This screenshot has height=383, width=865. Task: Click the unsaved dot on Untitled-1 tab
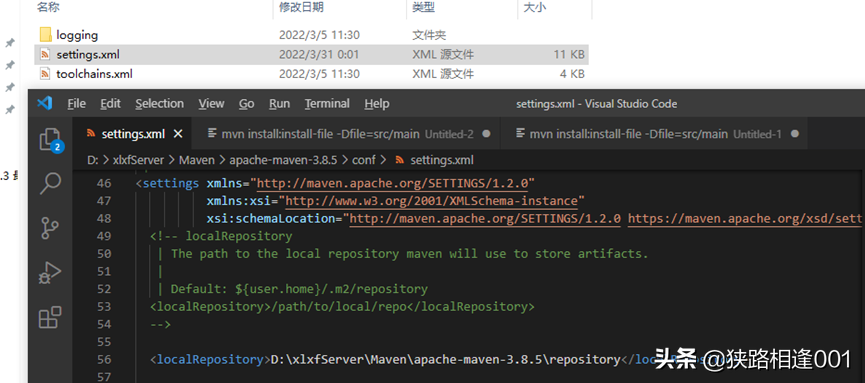(x=794, y=134)
